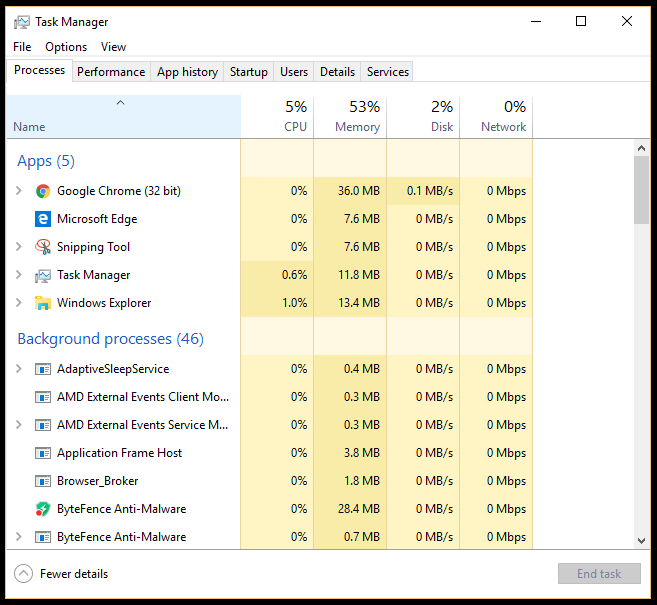Expand the AdaptiveSleepService entry

tap(18, 369)
